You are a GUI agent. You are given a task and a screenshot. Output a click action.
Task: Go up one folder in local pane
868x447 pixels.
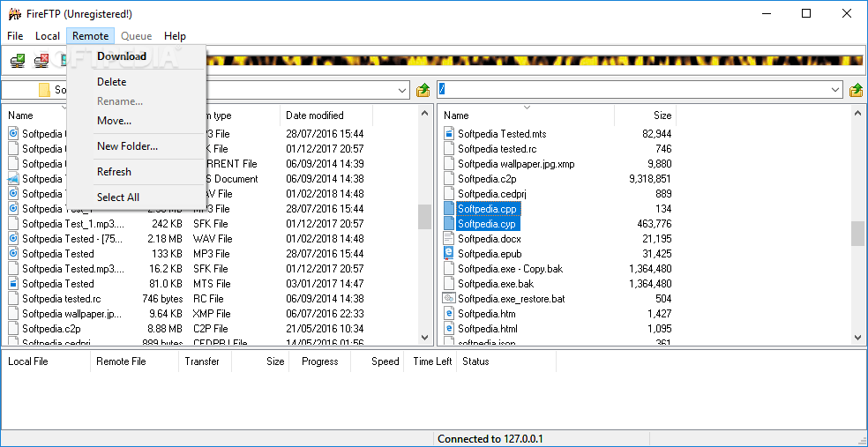423,90
